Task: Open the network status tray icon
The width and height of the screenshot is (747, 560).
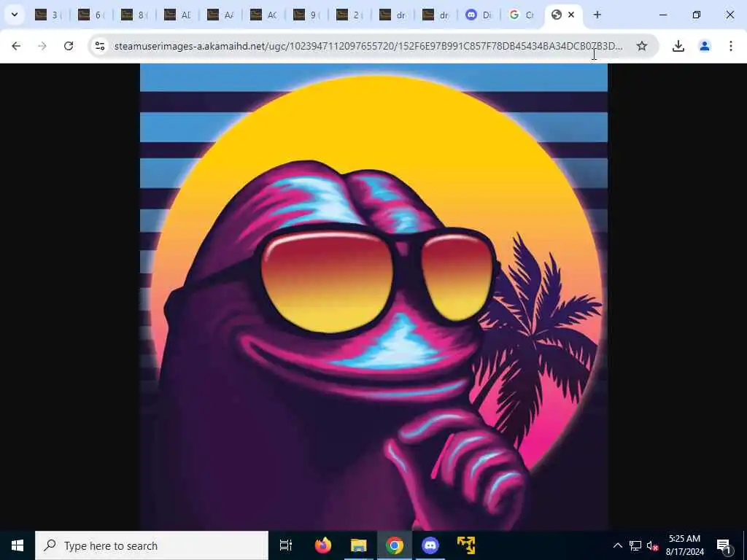Action: pyautogui.click(x=635, y=545)
